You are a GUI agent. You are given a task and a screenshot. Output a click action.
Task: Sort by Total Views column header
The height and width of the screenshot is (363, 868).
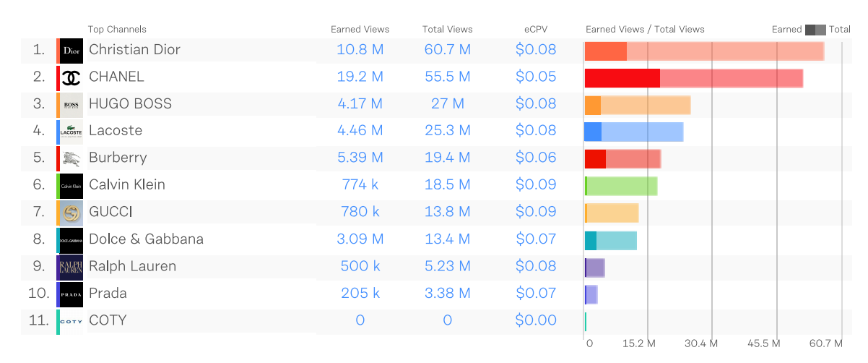pos(447,30)
